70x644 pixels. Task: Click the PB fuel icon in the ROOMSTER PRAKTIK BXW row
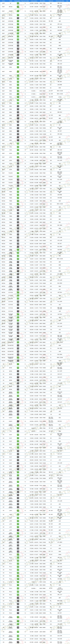tap(18, 357)
